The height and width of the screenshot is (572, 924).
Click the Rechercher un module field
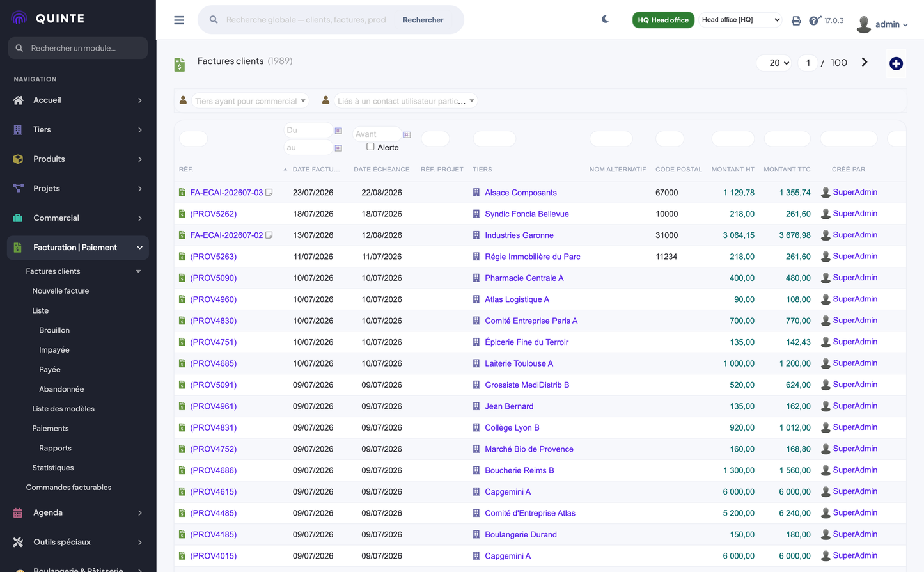[78, 48]
